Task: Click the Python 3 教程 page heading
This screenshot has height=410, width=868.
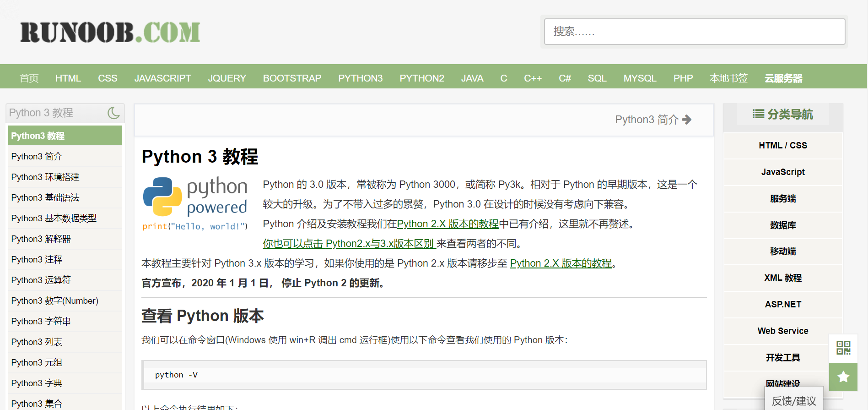Action: click(x=200, y=157)
